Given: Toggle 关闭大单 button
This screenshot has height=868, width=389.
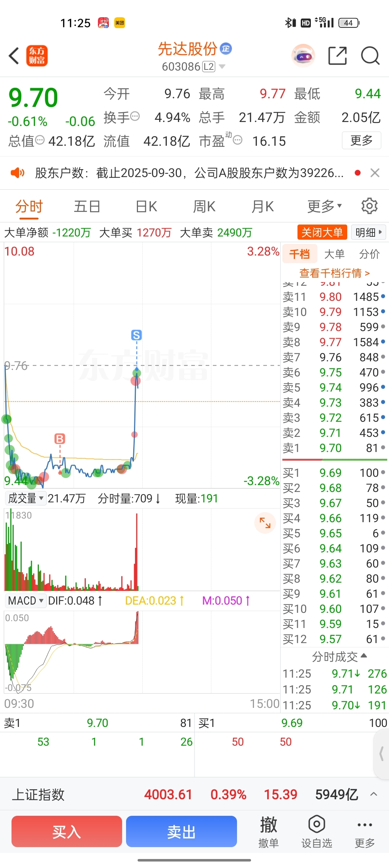Looking at the screenshot, I should (322, 232).
